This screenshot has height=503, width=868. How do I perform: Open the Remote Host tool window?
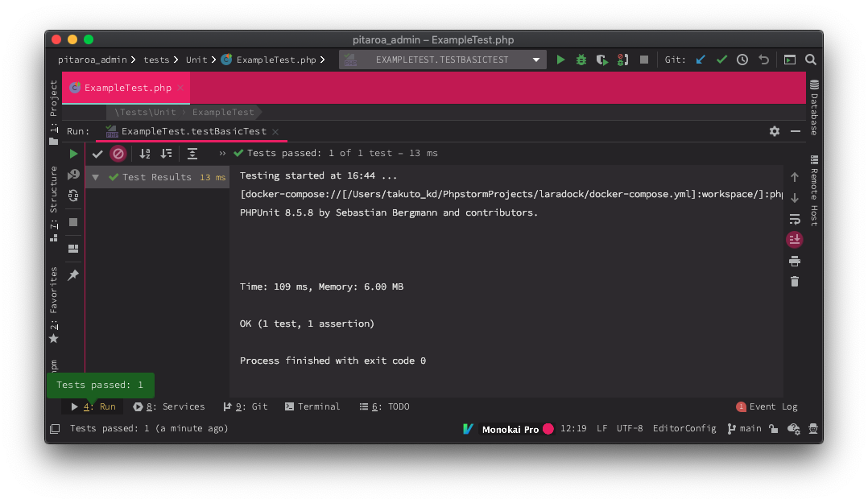tap(814, 191)
